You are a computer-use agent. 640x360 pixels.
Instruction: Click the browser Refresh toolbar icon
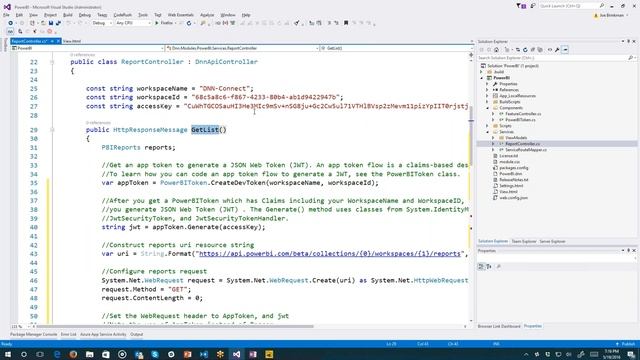[x=189, y=23]
